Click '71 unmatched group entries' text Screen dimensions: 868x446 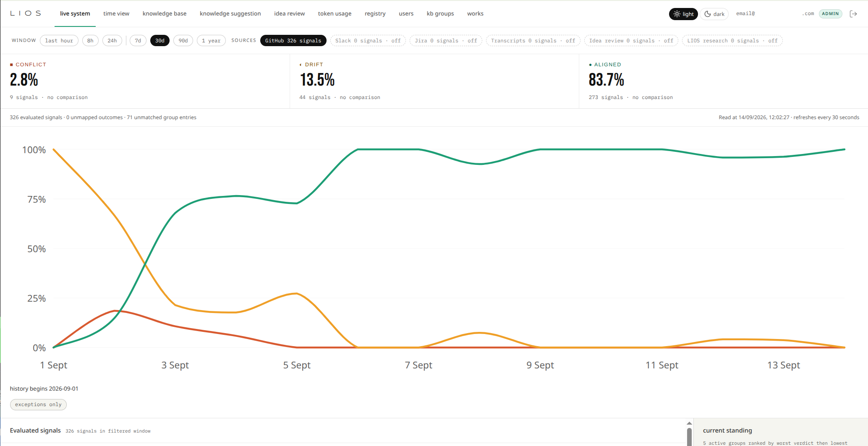[162, 117]
